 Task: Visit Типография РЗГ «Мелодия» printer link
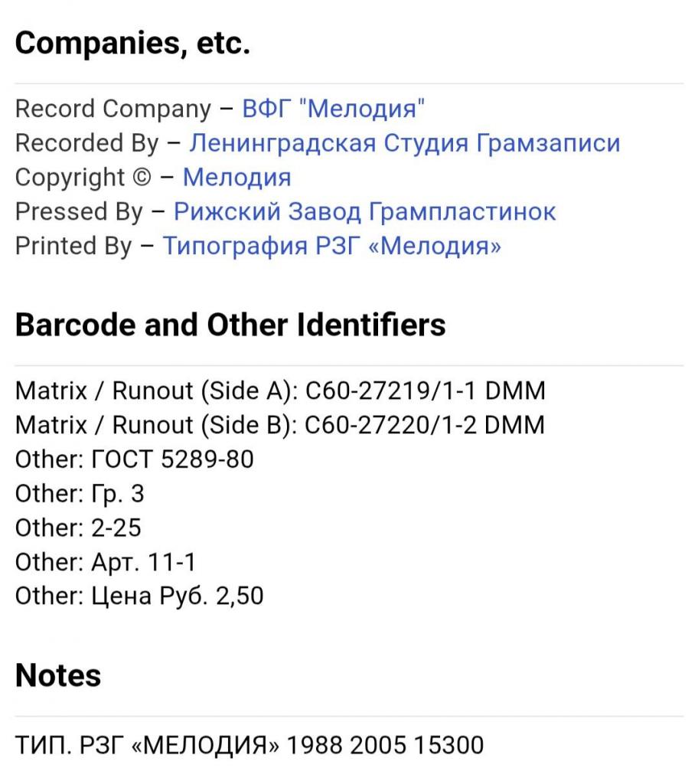[331, 246]
